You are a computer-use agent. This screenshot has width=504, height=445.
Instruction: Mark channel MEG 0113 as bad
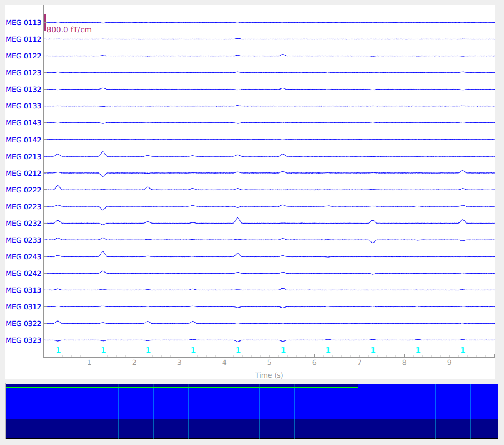(x=23, y=23)
